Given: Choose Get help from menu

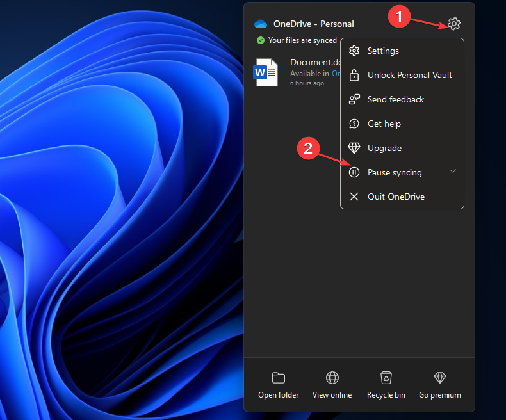Looking at the screenshot, I should click(x=402, y=124).
